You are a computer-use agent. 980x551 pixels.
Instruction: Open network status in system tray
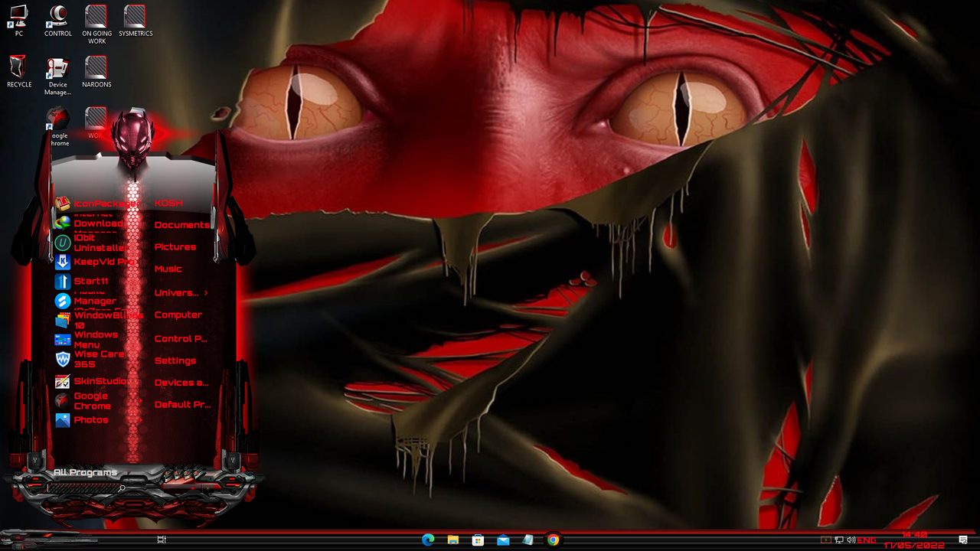[839, 540]
